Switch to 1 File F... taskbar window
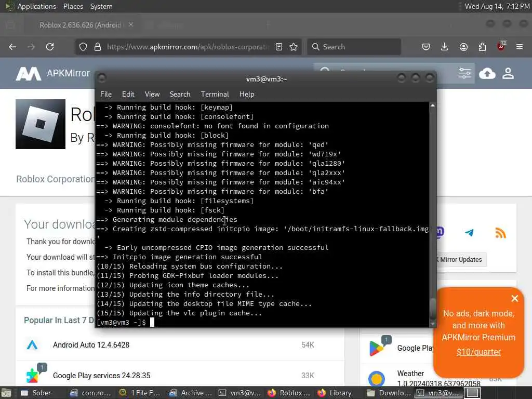This screenshot has width=532, height=399. (x=140, y=393)
